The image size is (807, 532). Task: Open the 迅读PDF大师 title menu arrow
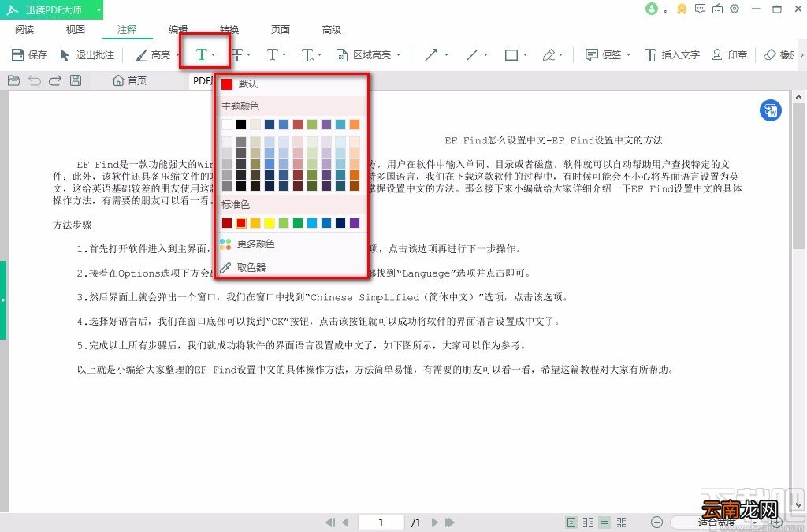point(98,9)
